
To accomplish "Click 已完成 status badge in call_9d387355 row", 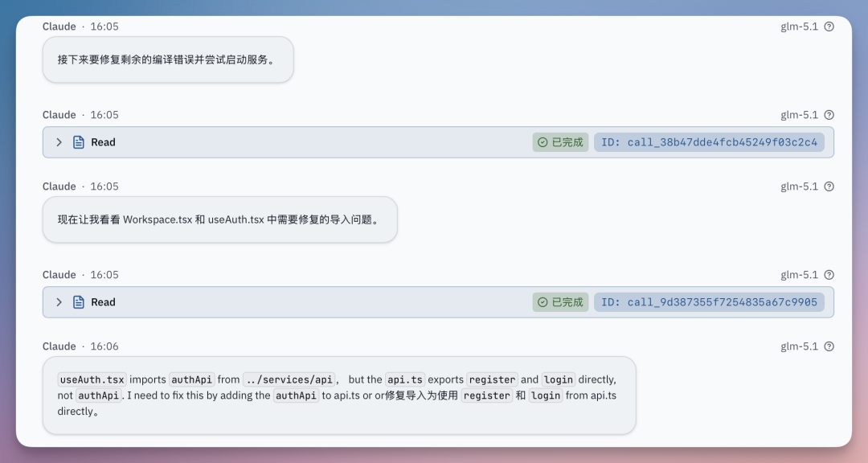I will [x=560, y=302].
